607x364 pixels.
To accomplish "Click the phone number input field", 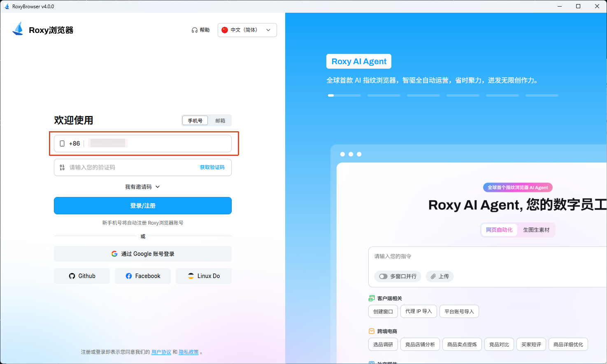I will 143,144.
